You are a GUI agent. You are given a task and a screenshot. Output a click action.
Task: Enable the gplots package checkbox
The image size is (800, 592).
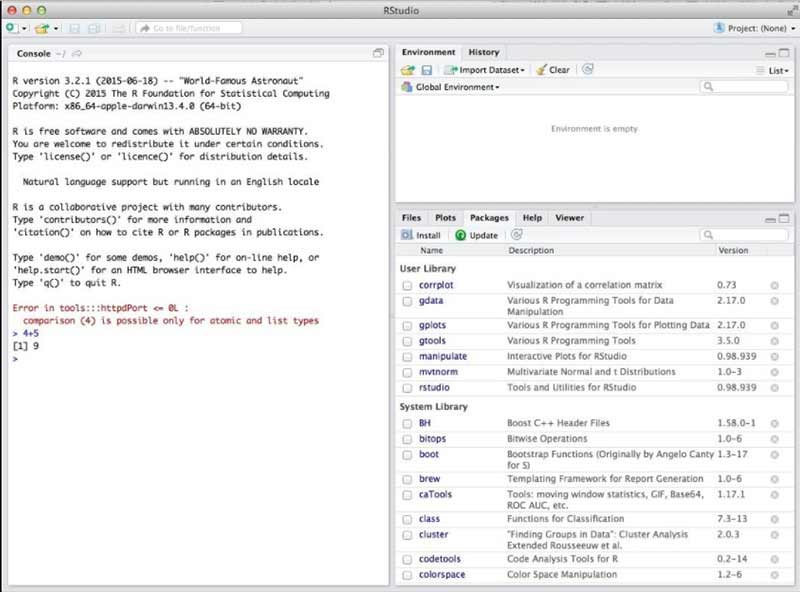[407, 326]
